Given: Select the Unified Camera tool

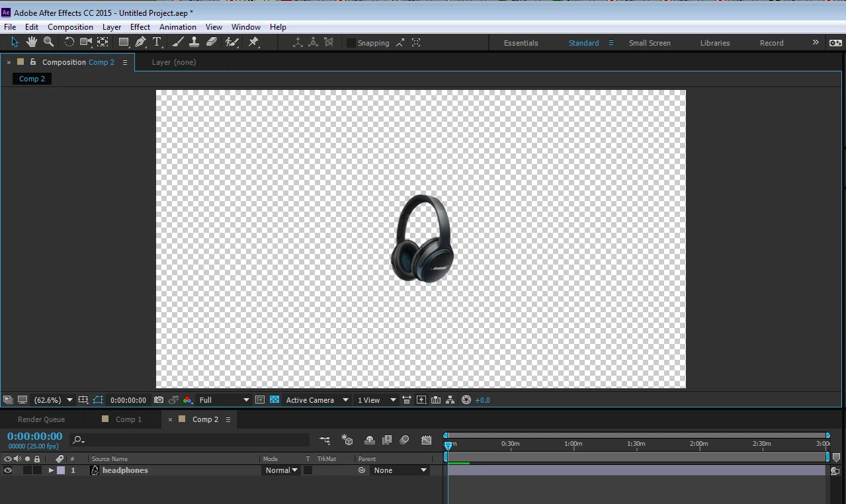Looking at the screenshot, I should point(85,42).
